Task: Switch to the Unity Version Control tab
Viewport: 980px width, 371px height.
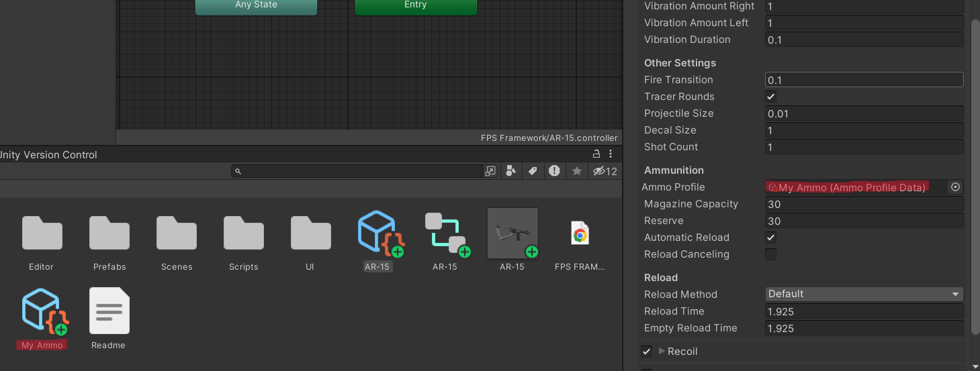Action: click(x=48, y=155)
